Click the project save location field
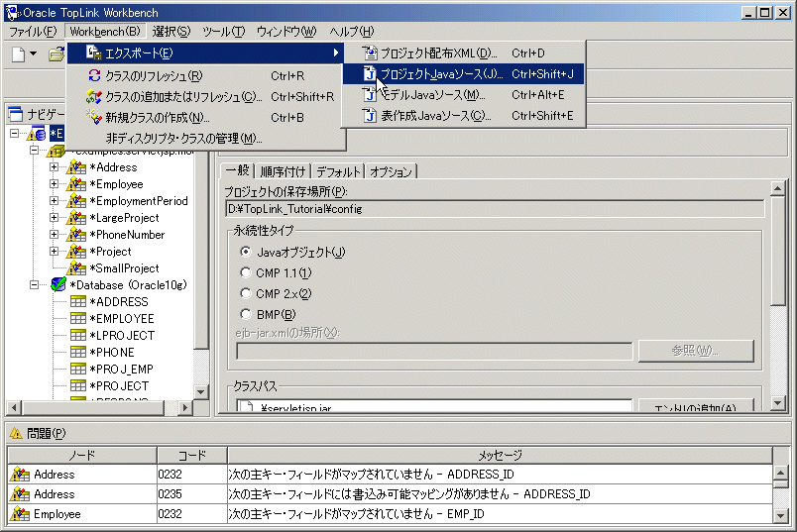The width and height of the screenshot is (797, 532). tap(495, 209)
